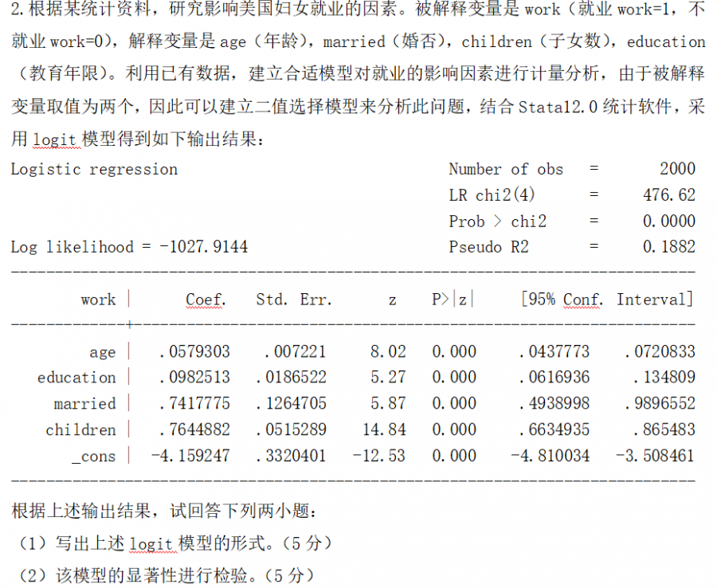Select the 'Number of obs' label

coord(506,169)
